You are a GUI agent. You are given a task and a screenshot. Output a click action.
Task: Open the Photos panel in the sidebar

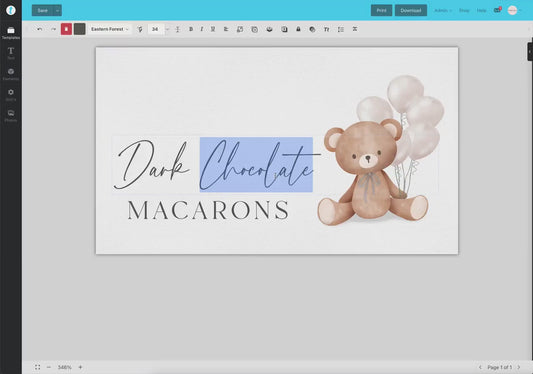coord(11,116)
